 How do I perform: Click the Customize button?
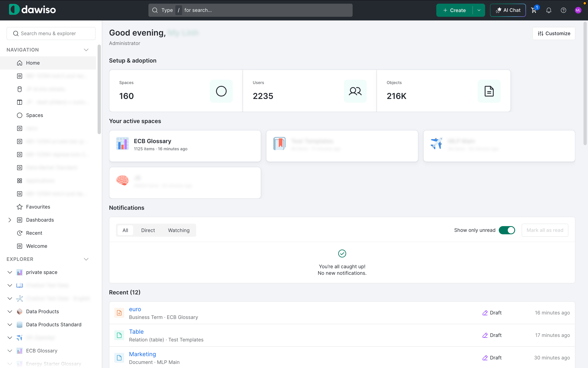coord(554,33)
